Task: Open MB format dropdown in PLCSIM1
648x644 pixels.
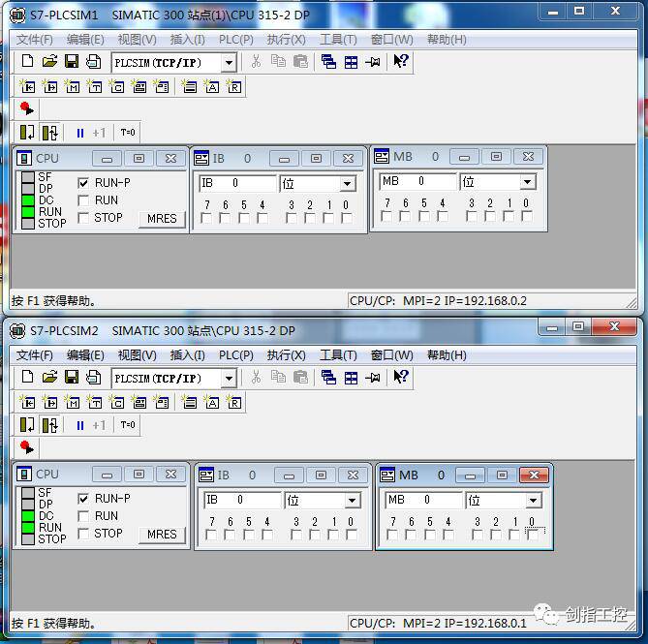Action: click(527, 182)
